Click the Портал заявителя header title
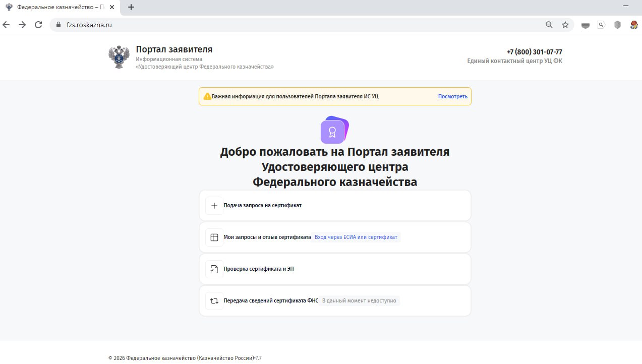642x364 pixels. click(x=174, y=49)
